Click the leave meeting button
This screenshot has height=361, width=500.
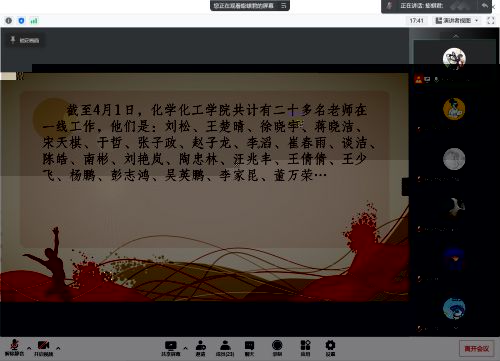point(477,349)
